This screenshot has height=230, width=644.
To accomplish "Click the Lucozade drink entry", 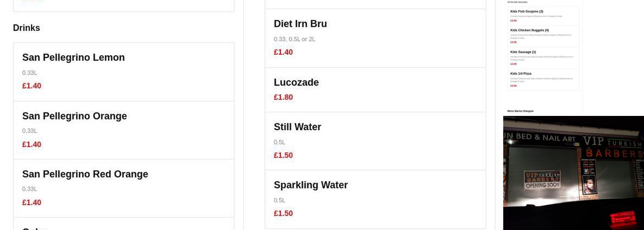I will (296, 82).
